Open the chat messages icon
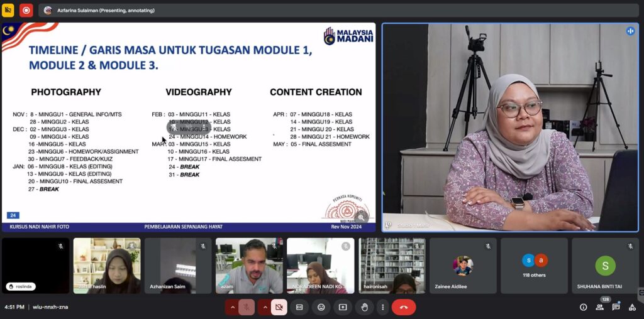The image size is (644, 319). pyautogui.click(x=616, y=307)
